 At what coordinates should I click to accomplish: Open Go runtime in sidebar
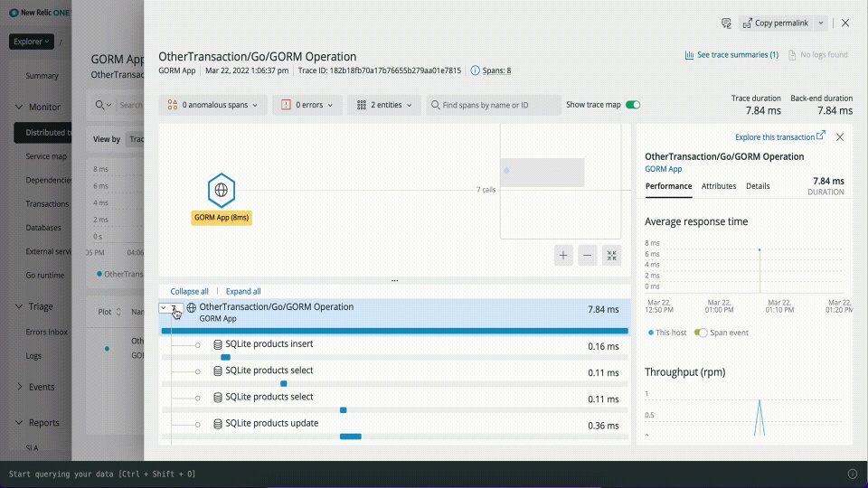pos(45,276)
